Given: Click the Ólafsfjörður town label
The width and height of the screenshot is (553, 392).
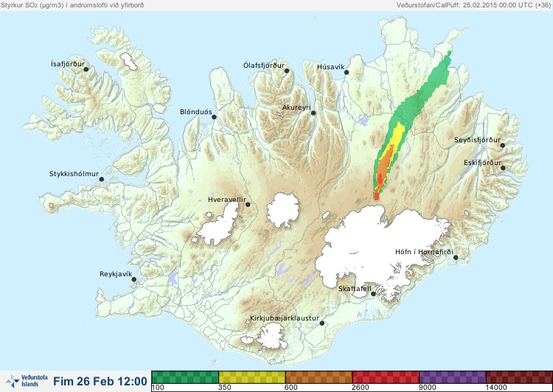Looking at the screenshot, I should pyautogui.click(x=264, y=66).
